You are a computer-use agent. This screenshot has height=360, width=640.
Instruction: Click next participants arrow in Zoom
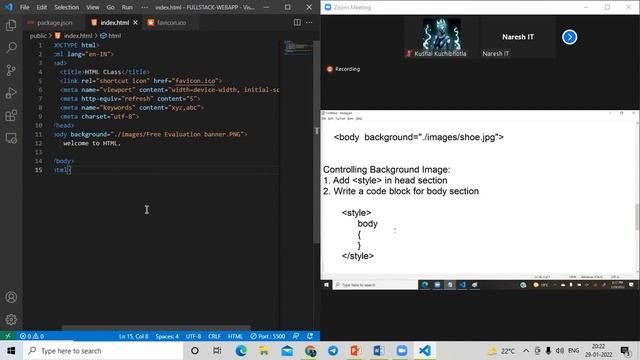569,37
